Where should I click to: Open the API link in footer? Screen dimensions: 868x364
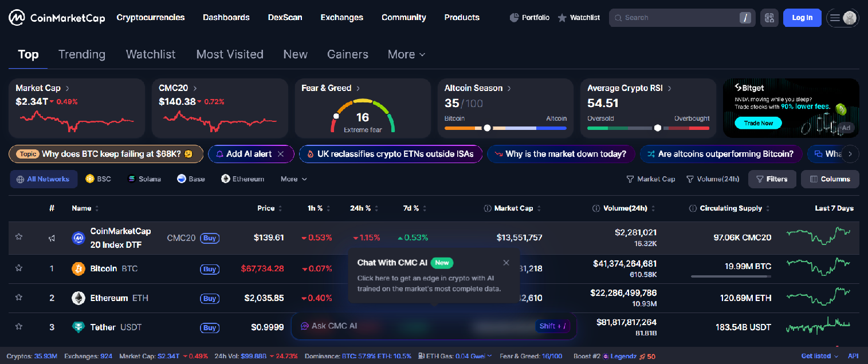coord(853,356)
